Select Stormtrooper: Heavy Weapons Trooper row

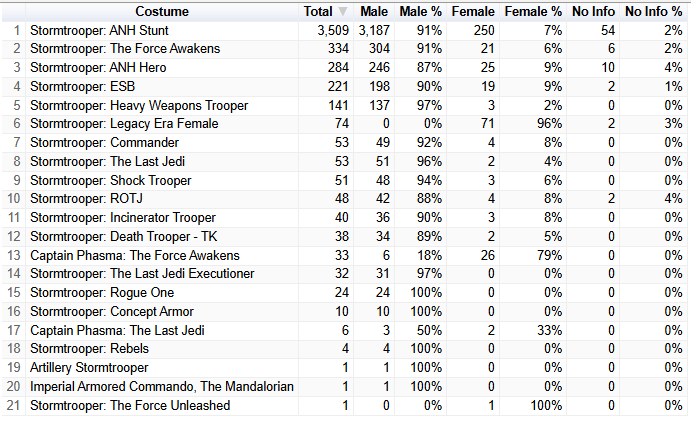346,105
